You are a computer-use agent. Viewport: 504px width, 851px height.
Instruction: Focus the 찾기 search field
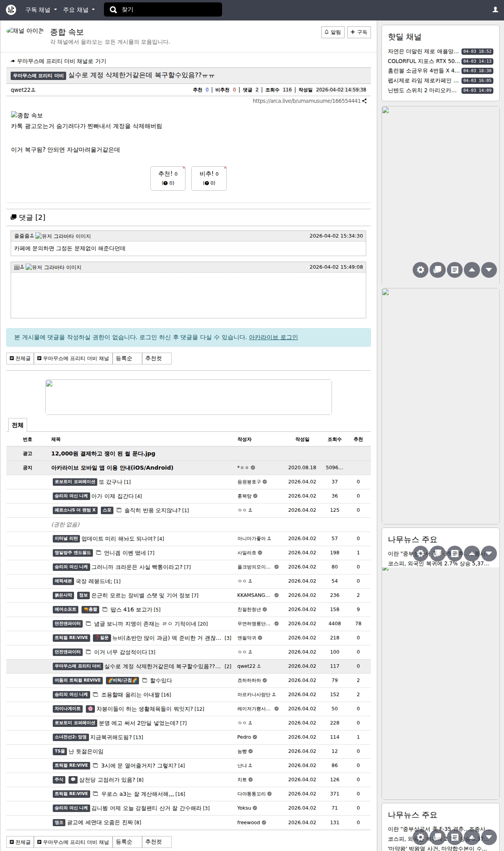163,10
